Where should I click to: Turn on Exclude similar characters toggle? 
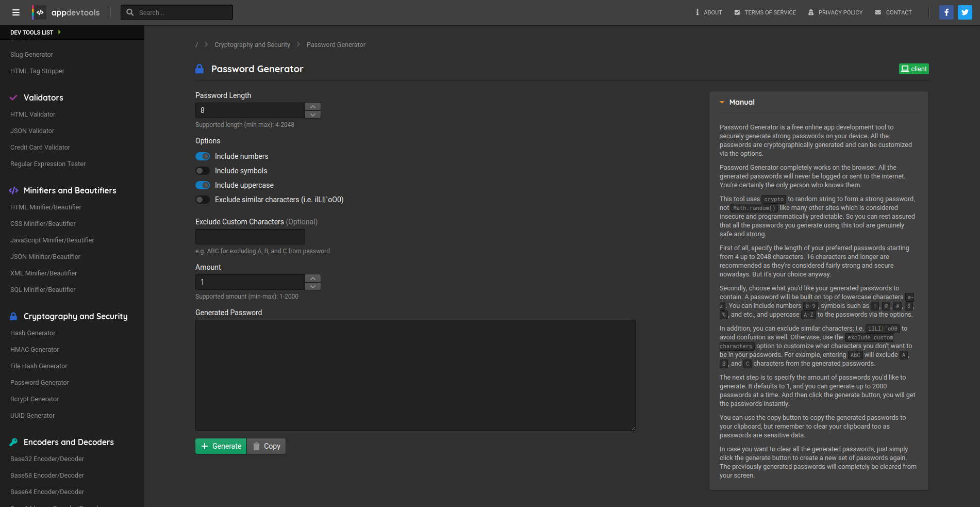[203, 200]
